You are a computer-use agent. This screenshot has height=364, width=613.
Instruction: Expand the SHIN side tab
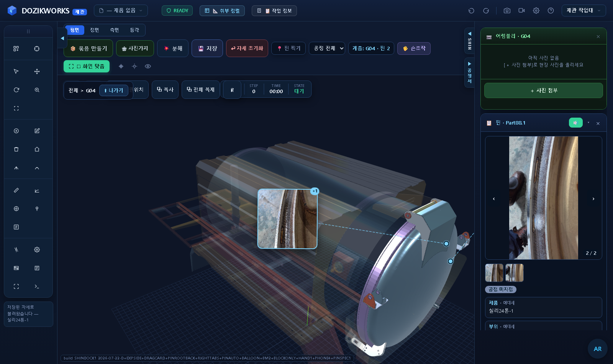[x=469, y=41]
